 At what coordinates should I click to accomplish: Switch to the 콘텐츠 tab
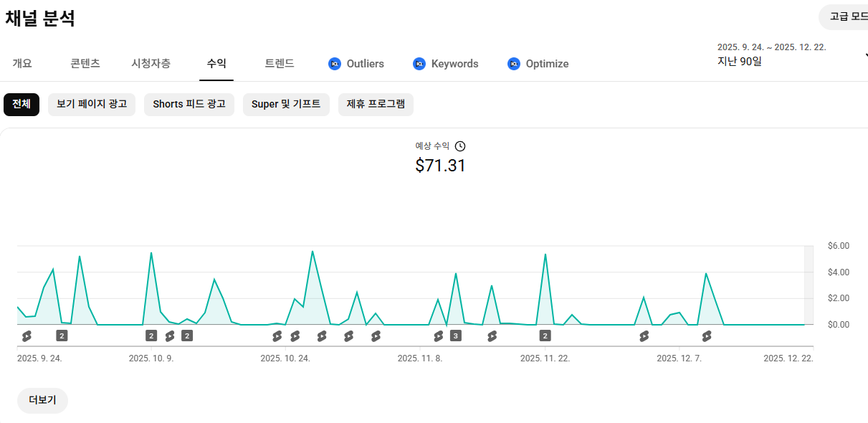[85, 64]
